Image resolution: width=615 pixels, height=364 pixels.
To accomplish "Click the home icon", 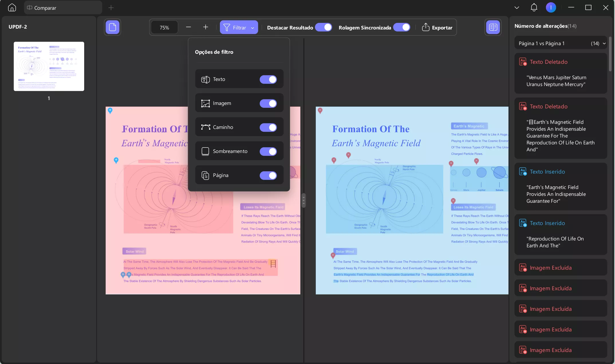I will pyautogui.click(x=12, y=8).
